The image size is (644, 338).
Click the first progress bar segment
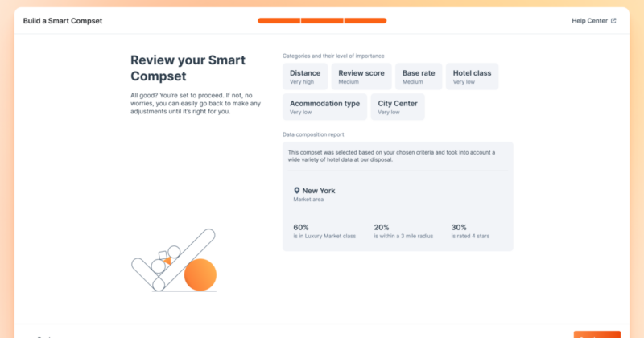(x=279, y=21)
